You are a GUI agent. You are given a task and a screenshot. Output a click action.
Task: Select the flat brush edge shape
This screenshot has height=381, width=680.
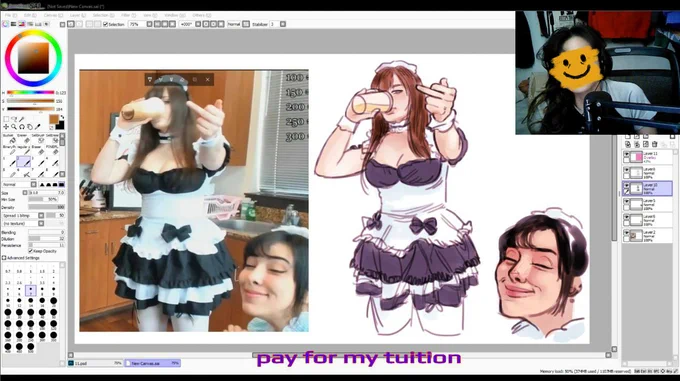[62, 185]
